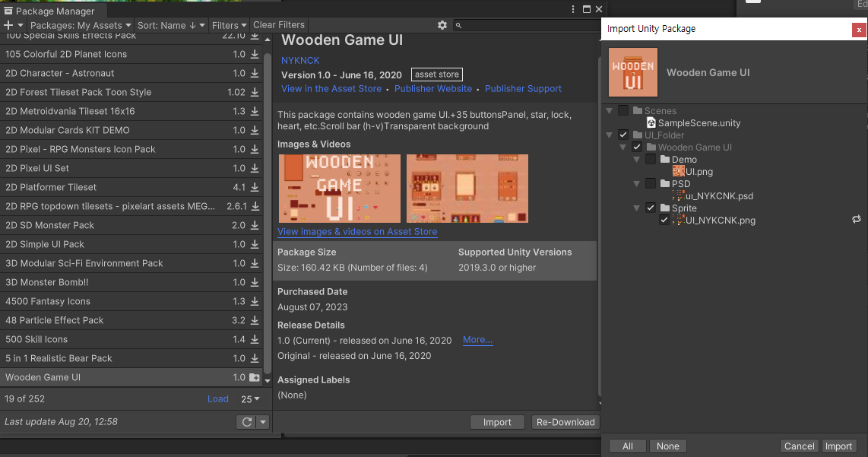868x457 pixels.
Task: Click download icon for 2D Simple UI Pack
Action: tap(255, 244)
